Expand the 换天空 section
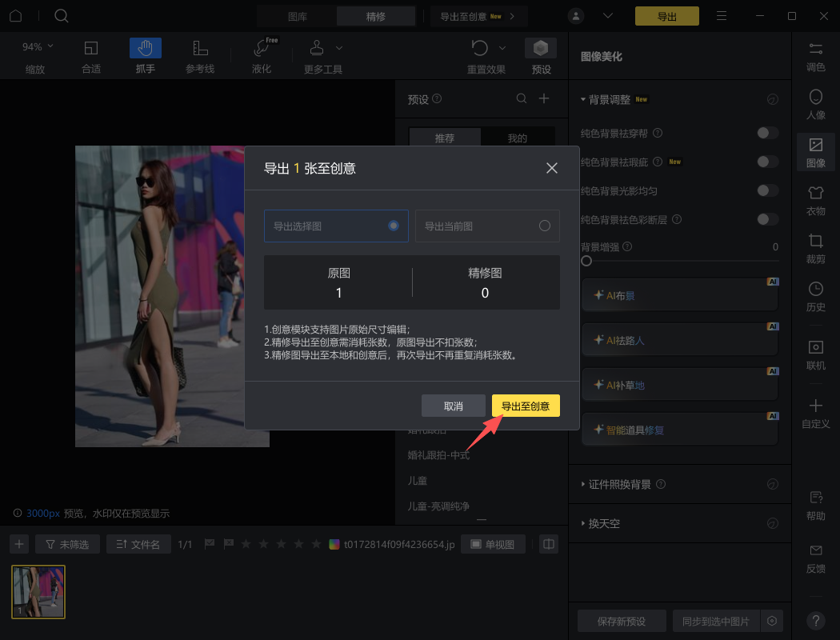 point(604,523)
